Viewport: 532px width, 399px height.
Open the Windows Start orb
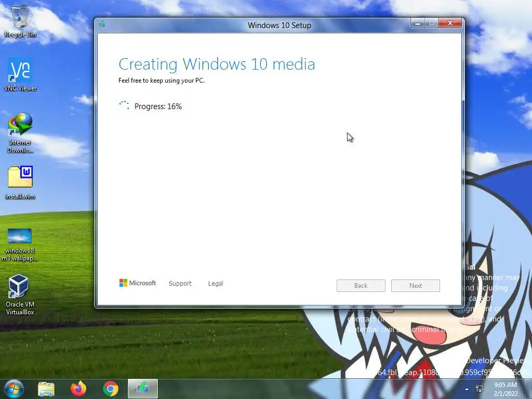point(14,389)
